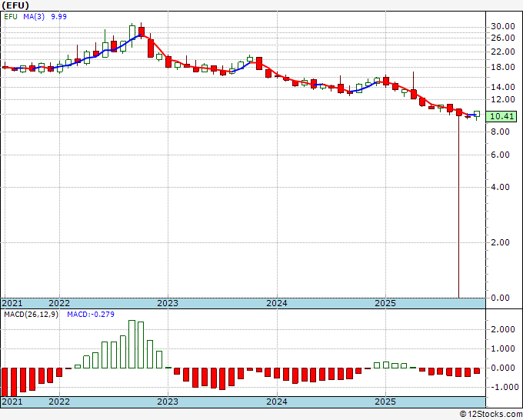Click the MACD:-0.279 value readout
Screen dimensions: 523x420
pos(91,315)
